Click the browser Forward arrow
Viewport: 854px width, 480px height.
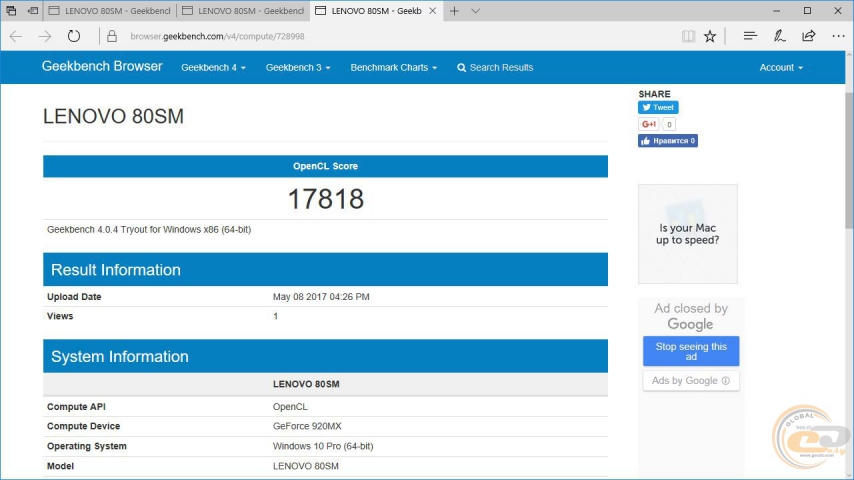[45, 37]
